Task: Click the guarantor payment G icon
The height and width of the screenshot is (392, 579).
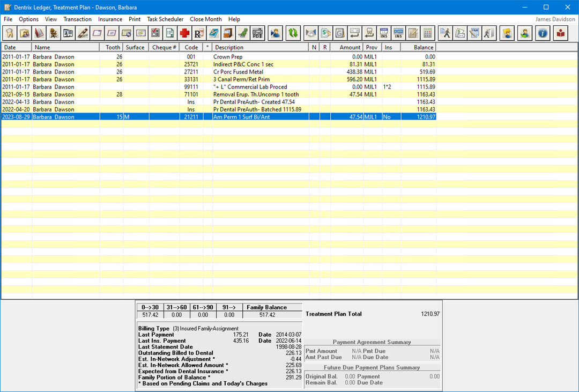Action: (340, 33)
